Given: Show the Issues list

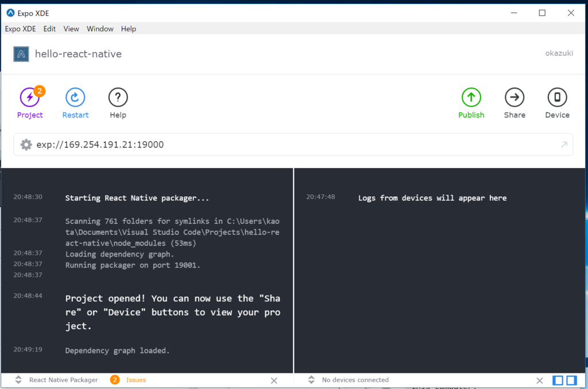Looking at the screenshot, I should click(136, 380).
